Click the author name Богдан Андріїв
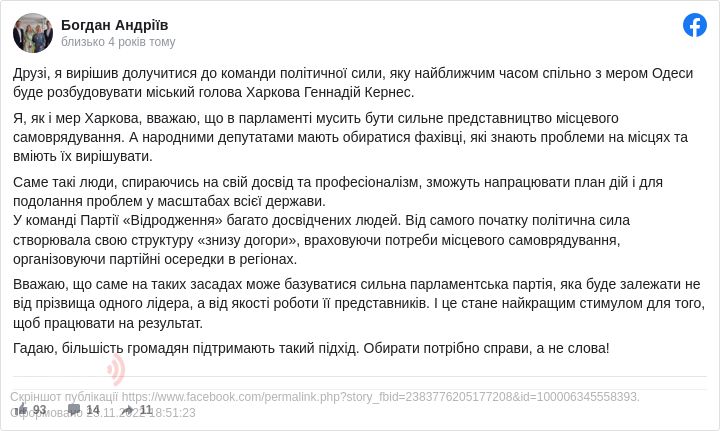720x431 pixels. click(x=115, y=24)
